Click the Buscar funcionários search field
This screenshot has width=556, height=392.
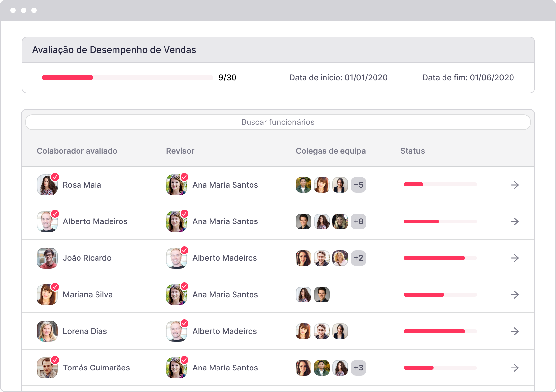[x=278, y=122]
